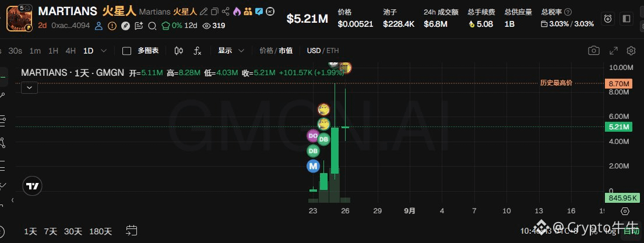Click the purple flame icon

coord(237,12)
